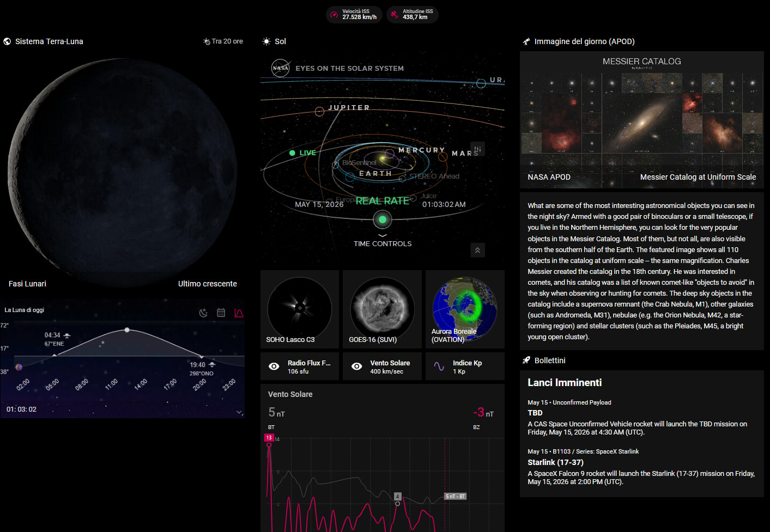Click La Luna di oggi label
Image resolution: width=770 pixels, height=532 pixels.
25,310
